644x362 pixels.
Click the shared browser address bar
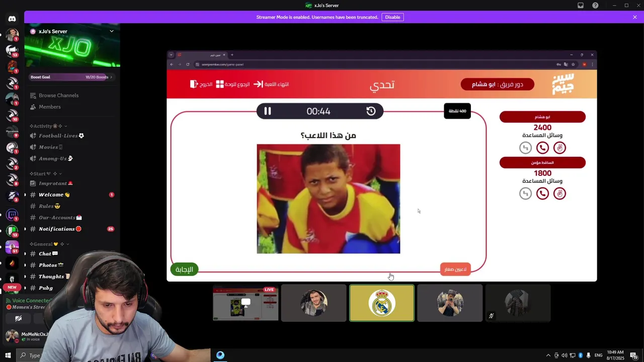click(372, 64)
